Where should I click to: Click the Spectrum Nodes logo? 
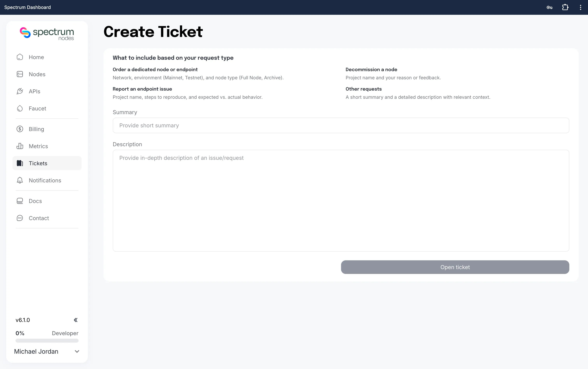coord(47,34)
